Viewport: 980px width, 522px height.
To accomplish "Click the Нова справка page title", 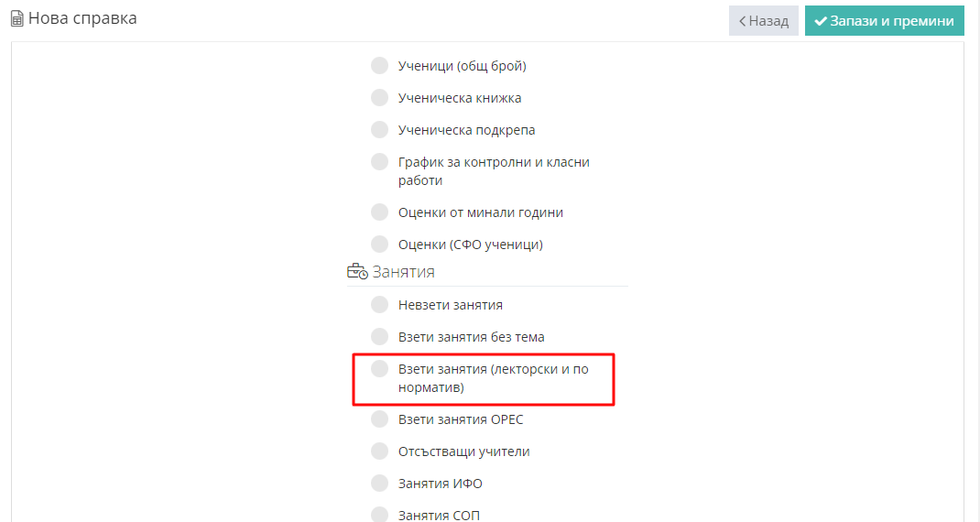I will [82, 18].
